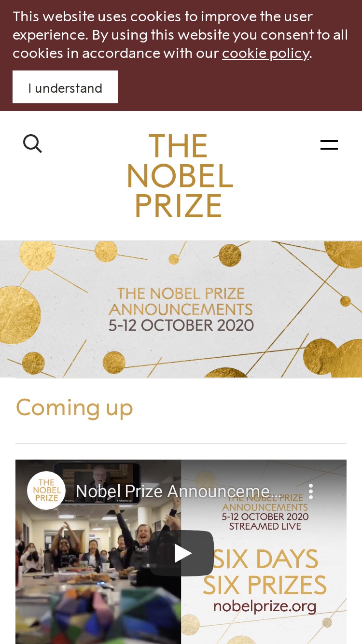The image size is (362, 644).
Task: Open the Announcements 5-12 October 2020 banner
Action: (x=181, y=309)
